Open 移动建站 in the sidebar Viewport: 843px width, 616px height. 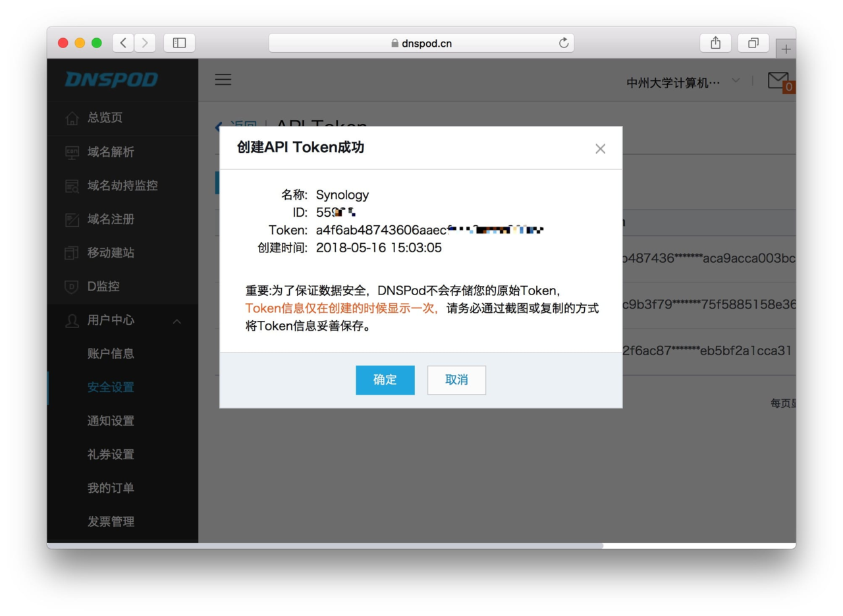pyautogui.click(x=111, y=252)
